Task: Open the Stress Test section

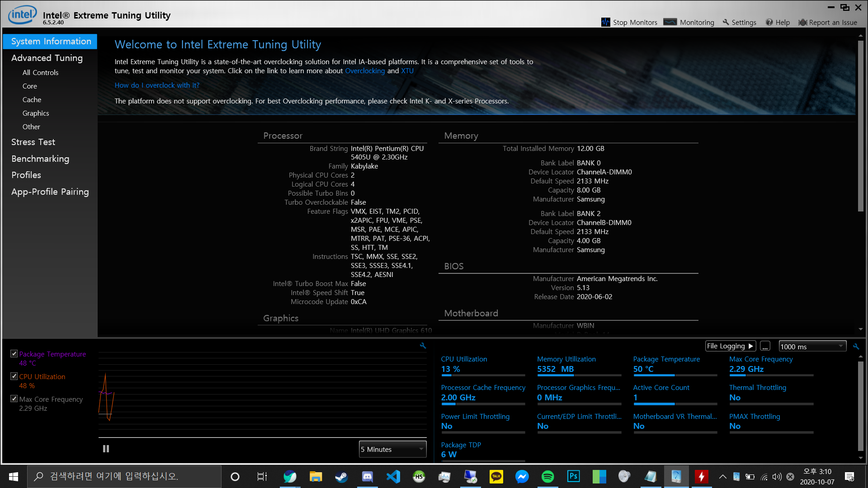Action: [x=33, y=142]
